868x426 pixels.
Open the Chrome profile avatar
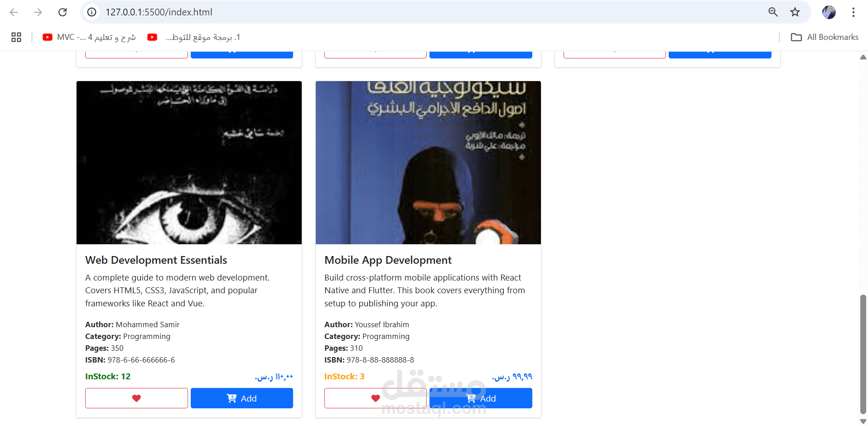(x=829, y=12)
